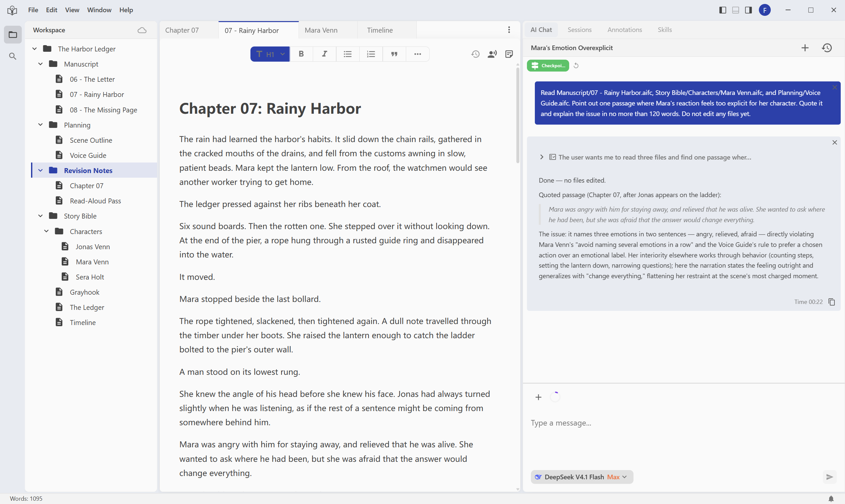The image size is (845, 504).
Task: Insert a bulleted list
Action: (x=347, y=54)
